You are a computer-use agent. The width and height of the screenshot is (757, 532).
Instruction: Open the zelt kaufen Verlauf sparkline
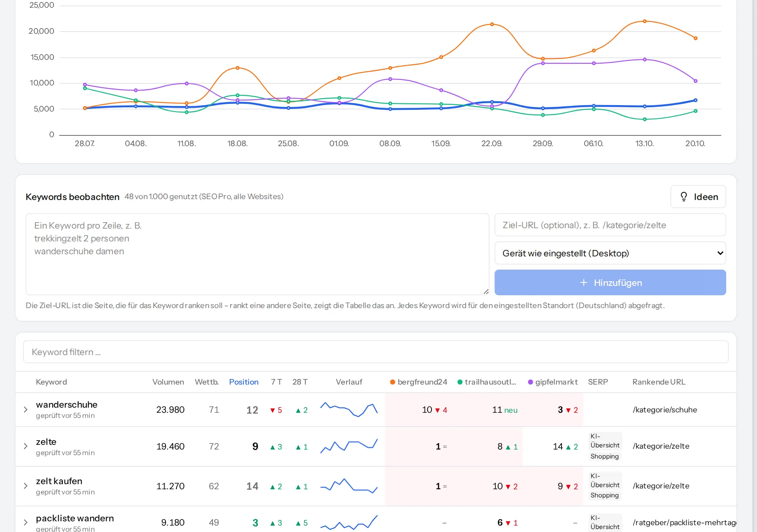(x=349, y=486)
